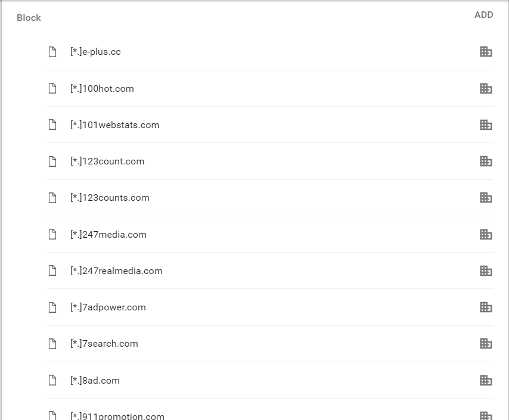Click the policy icon for e-plus.cc
Screen dimensions: 509x420
[x=486, y=52]
